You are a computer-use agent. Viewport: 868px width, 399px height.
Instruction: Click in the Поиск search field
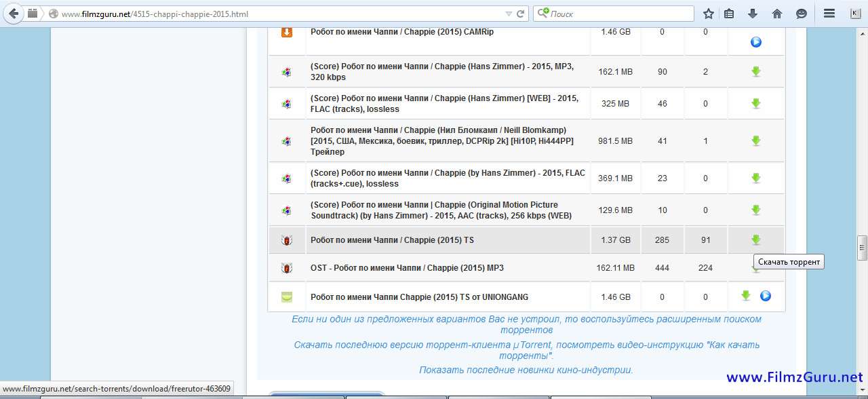click(617, 14)
